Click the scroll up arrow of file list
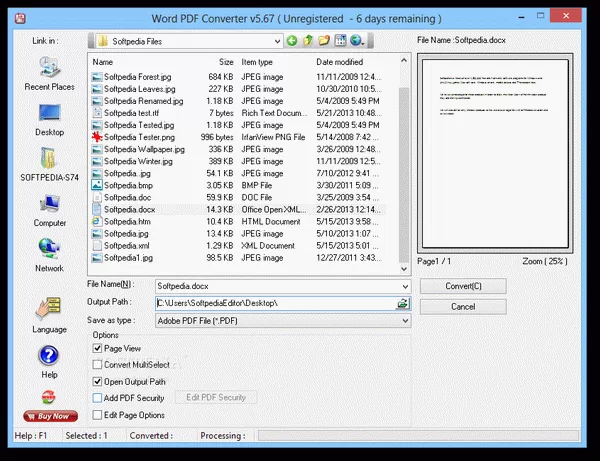 click(x=404, y=60)
